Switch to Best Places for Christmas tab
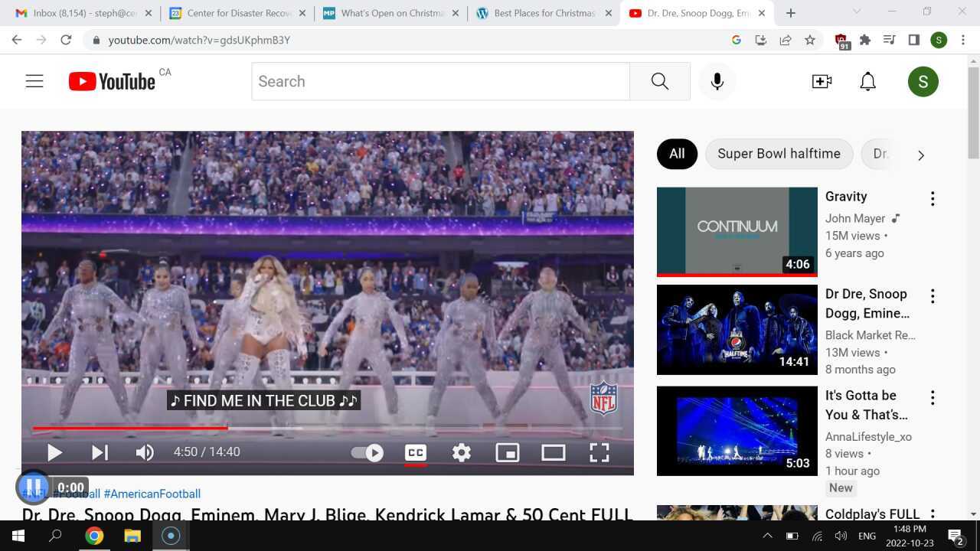Viewport: 980px width, 551px height. [x=543, y=13]
